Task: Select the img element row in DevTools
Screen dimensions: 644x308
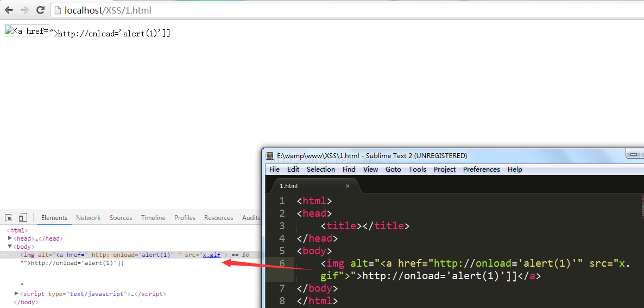Action: point(131,255)
